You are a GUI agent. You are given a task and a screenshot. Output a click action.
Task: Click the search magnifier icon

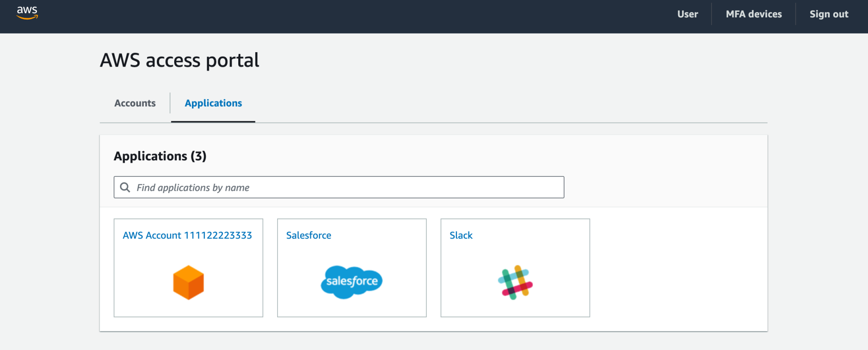(125, 188)
